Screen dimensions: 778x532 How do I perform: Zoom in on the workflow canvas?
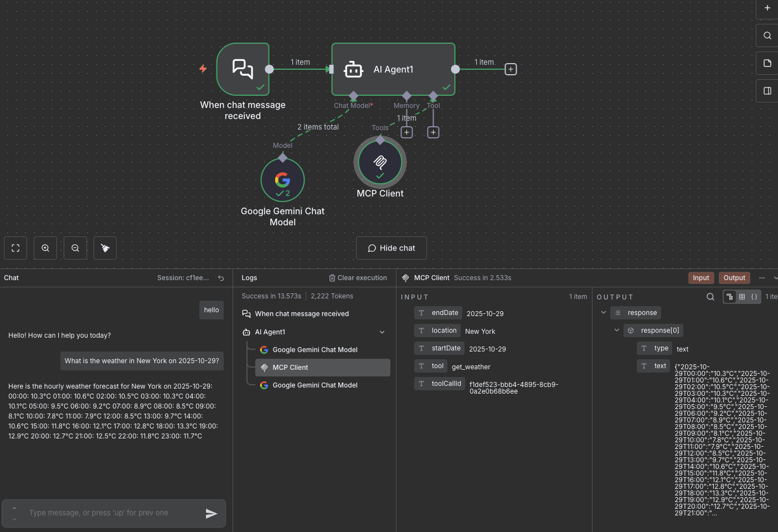point(45,248)
